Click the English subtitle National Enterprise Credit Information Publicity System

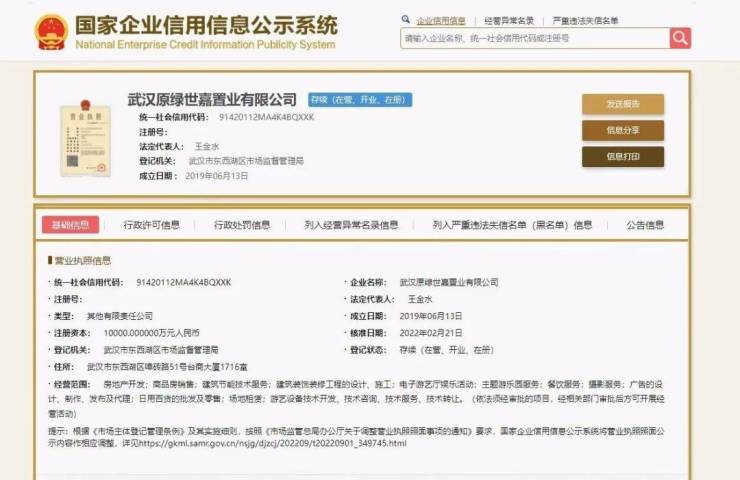point(205,44)
